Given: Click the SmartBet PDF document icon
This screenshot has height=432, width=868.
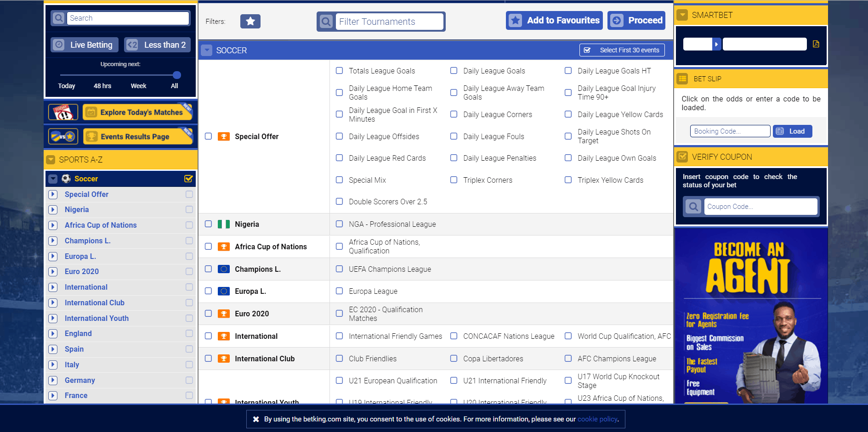Looking at the screenshot, I should (x=816, y=44).
